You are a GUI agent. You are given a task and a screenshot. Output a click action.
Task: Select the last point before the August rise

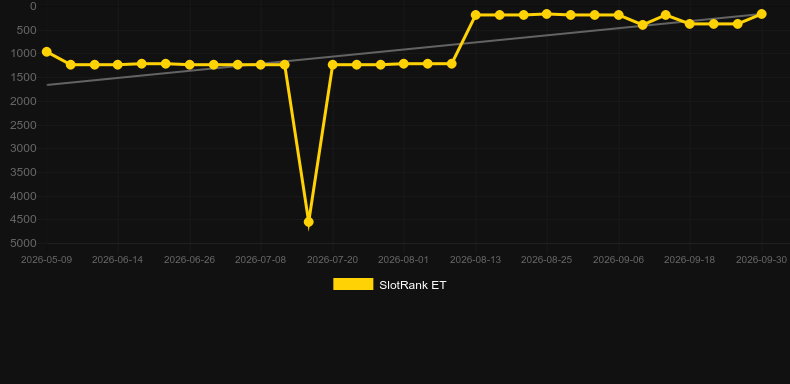click(451, 64)
